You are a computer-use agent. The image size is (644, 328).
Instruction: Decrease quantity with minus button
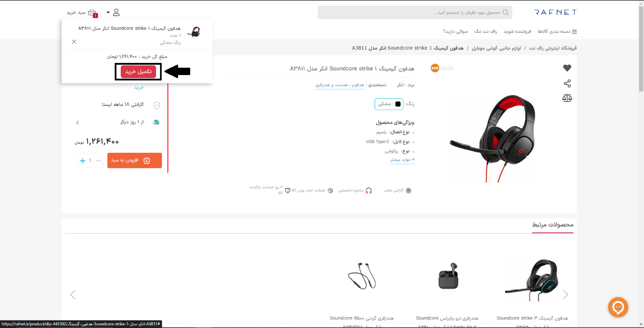98,160
